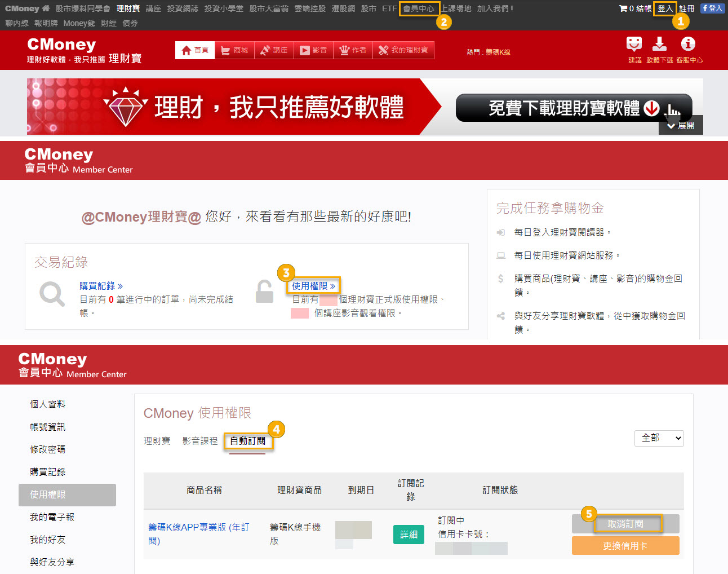
Task: Open the shopping cart checkout icon
Action: (623, 8)
